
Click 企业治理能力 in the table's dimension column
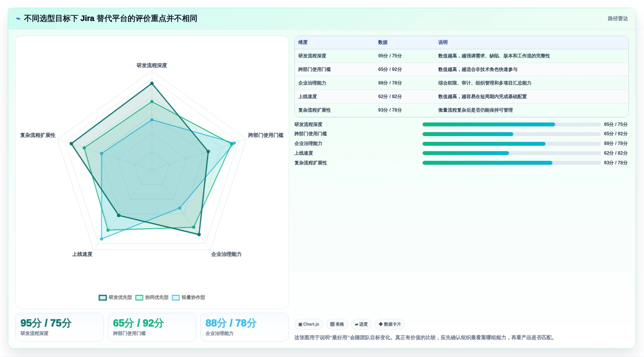click(312, 83)
